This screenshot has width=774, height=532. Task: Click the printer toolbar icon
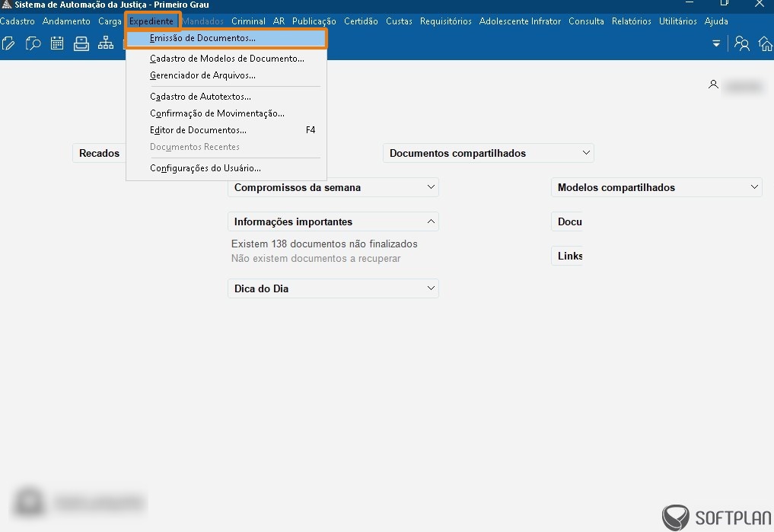click(81, 43)
